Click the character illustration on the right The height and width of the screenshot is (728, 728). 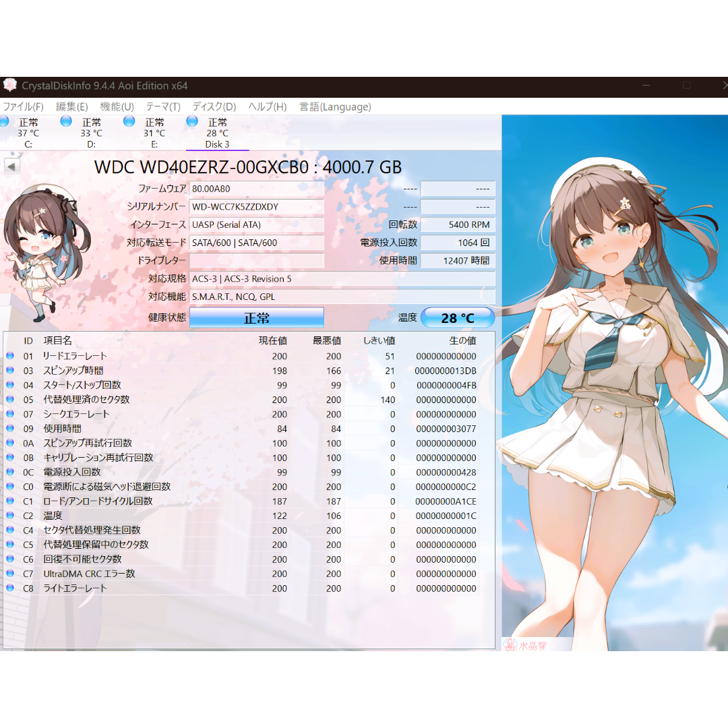(615, 383)
